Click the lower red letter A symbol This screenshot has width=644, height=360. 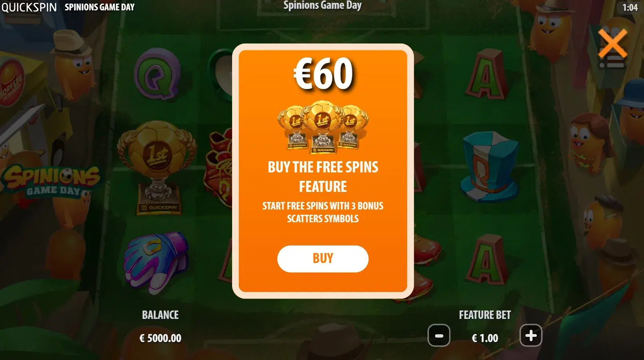(486, 259)
